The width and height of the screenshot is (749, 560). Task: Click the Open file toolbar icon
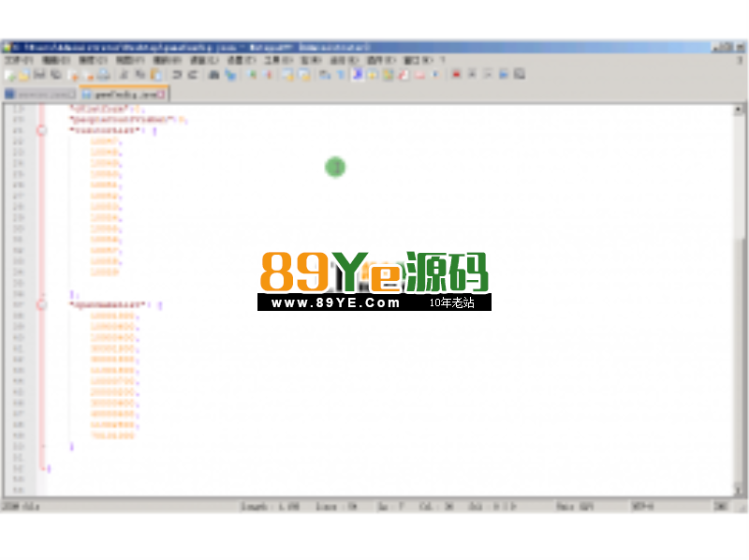coord(23,74)
